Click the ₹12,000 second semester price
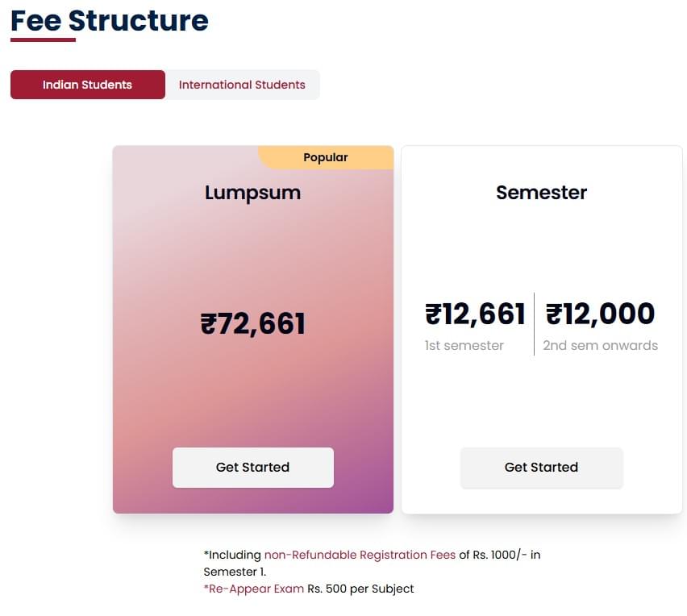This screenshot has width=687, height=616. tap(601, 314)
